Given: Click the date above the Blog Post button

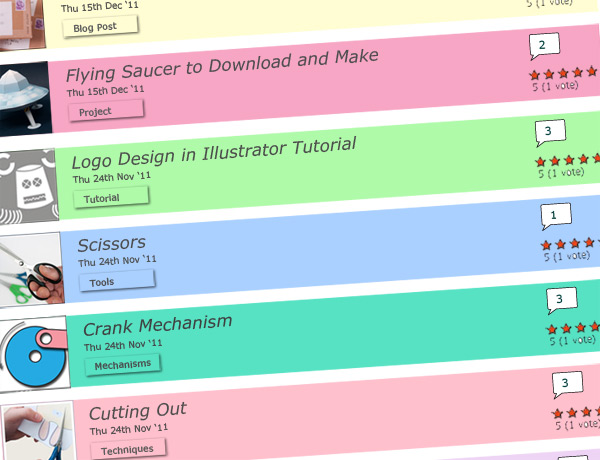Looking at the screenshot, I should pyautogui.click(x=99, y=7).
